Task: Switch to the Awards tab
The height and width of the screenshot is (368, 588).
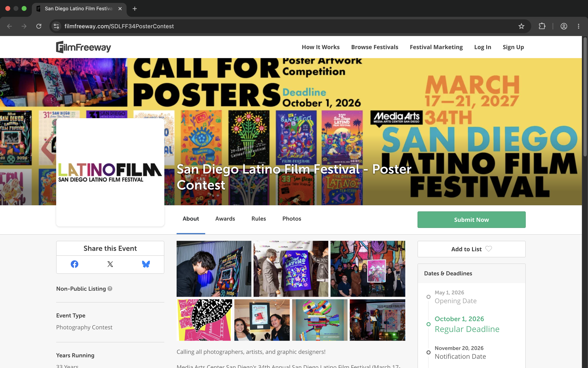Action: pos(225,218)
